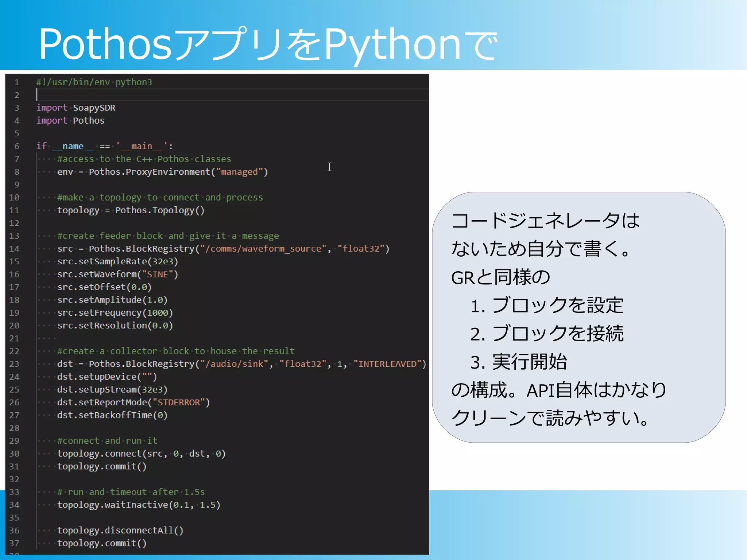Click 'dst.setupDevice("")' line
The height and width of the screenshot is (560, 747).
click(x=107, y=377)
